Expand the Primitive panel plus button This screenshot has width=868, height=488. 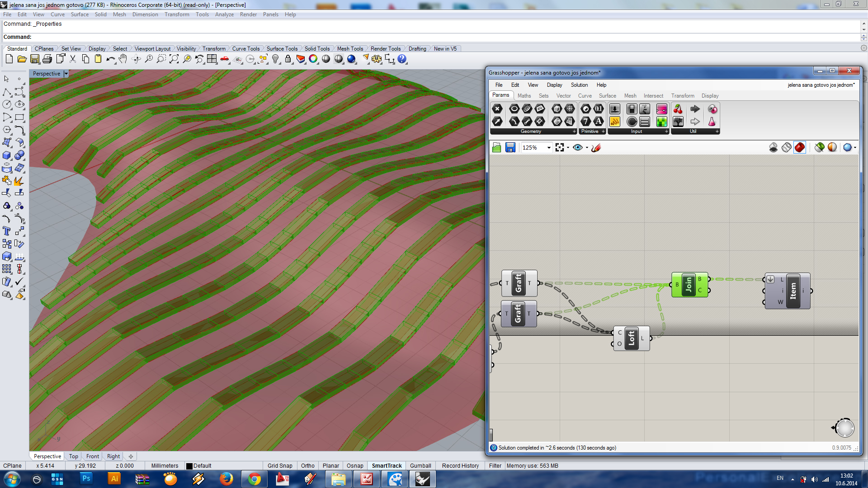[603, 131]
